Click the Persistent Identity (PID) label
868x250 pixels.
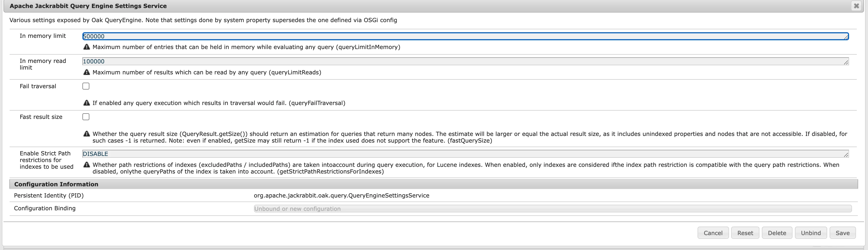[49, 195]
